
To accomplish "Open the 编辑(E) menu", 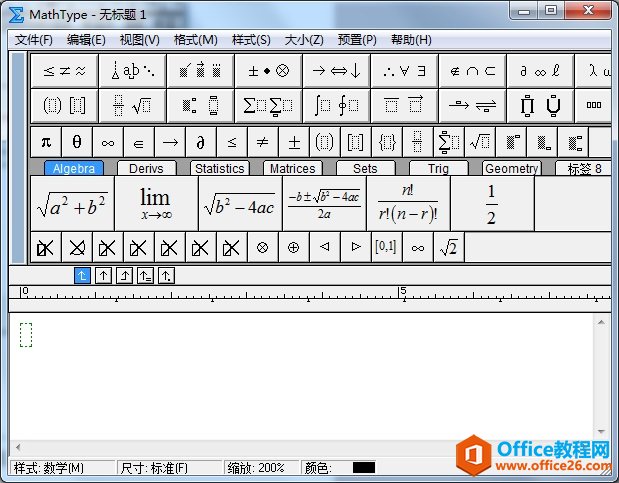I will tap(86, 40).
